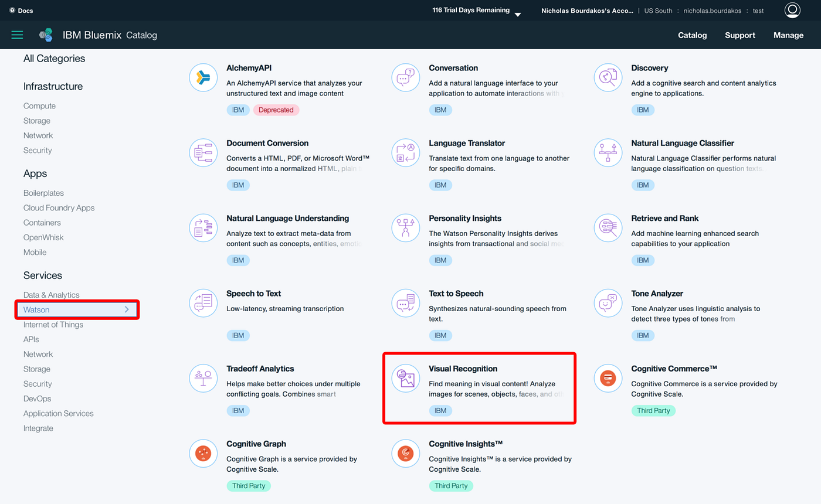
Task: Select the APIs category
Action: (31, 339)
